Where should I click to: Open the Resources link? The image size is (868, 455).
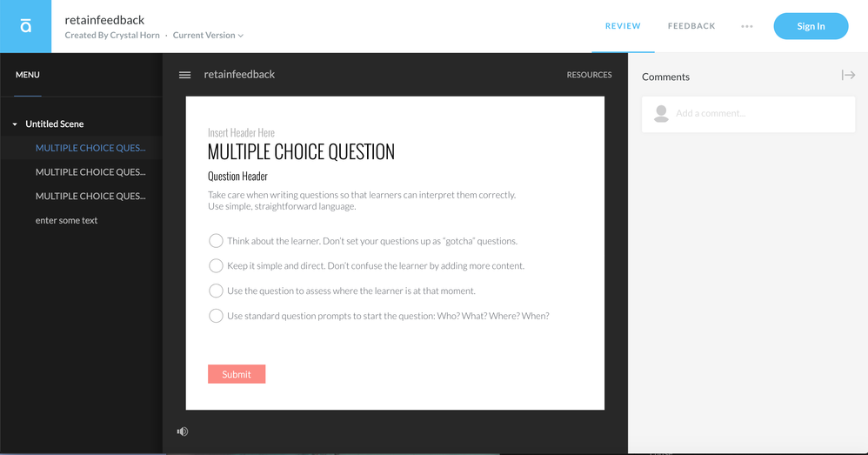[589, 75]
